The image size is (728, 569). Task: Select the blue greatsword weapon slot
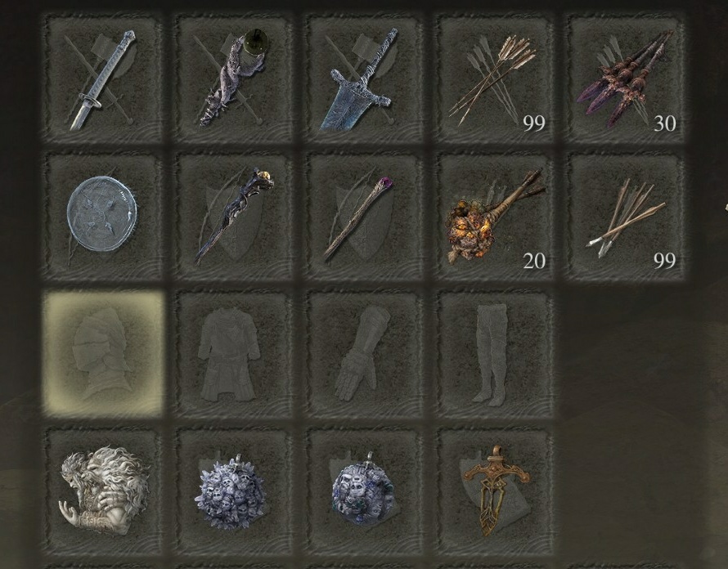pos(365,79)
